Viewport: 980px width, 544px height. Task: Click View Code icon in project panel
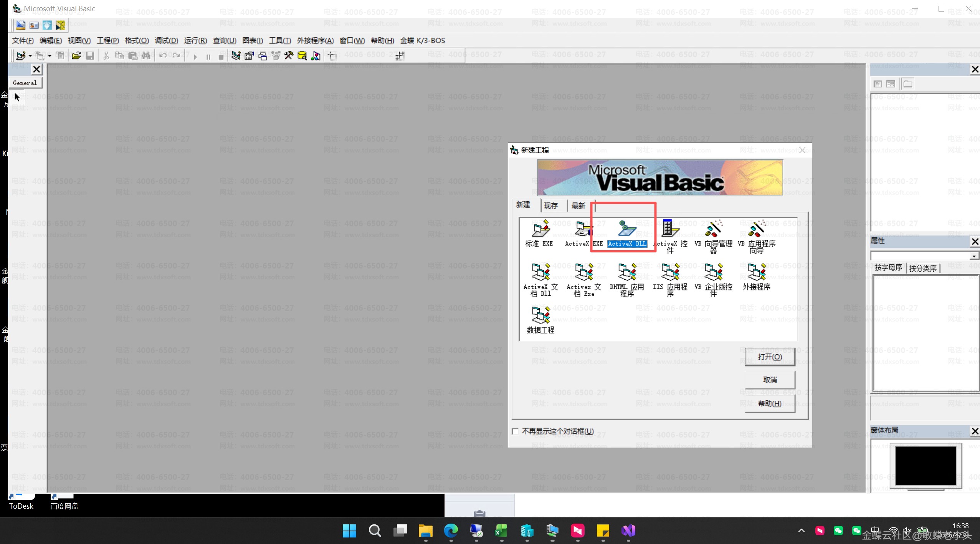[x=878, y=84]
